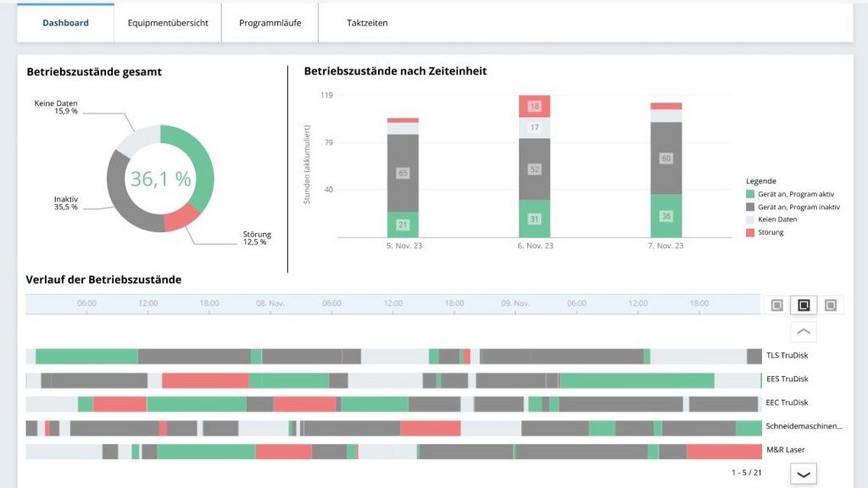Select the active middle timeline view icon
This screenshot has height=488, width=868.
point(804,305)
